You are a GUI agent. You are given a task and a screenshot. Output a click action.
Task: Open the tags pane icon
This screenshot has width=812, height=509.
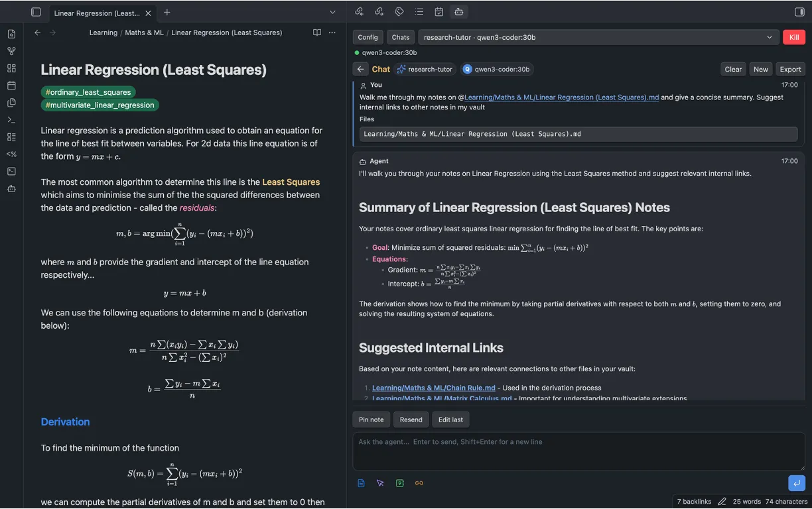[x=399, y=11]
